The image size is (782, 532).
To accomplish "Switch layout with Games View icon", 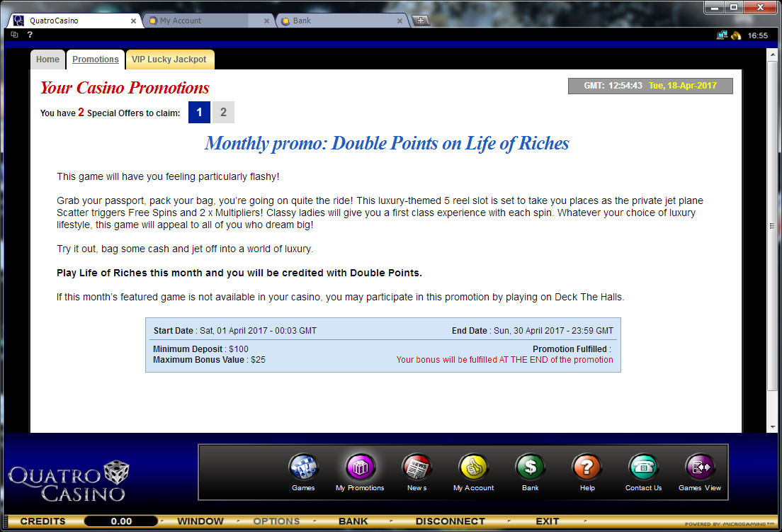I will point(701,468).
